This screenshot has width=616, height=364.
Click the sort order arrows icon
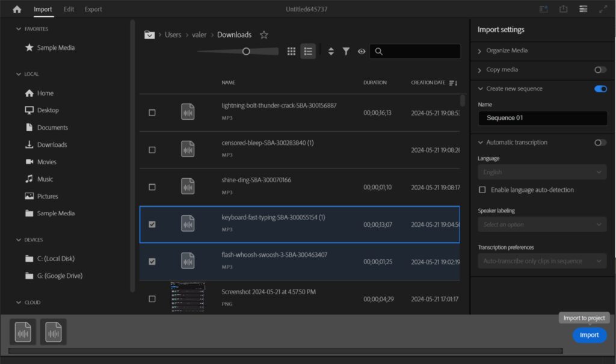(331, 52)
